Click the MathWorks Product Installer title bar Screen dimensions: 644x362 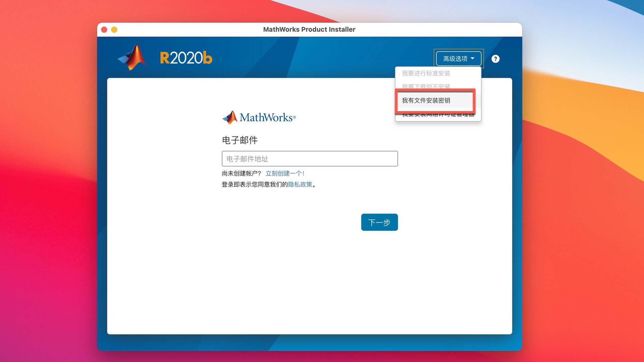(x=309, y=29)
